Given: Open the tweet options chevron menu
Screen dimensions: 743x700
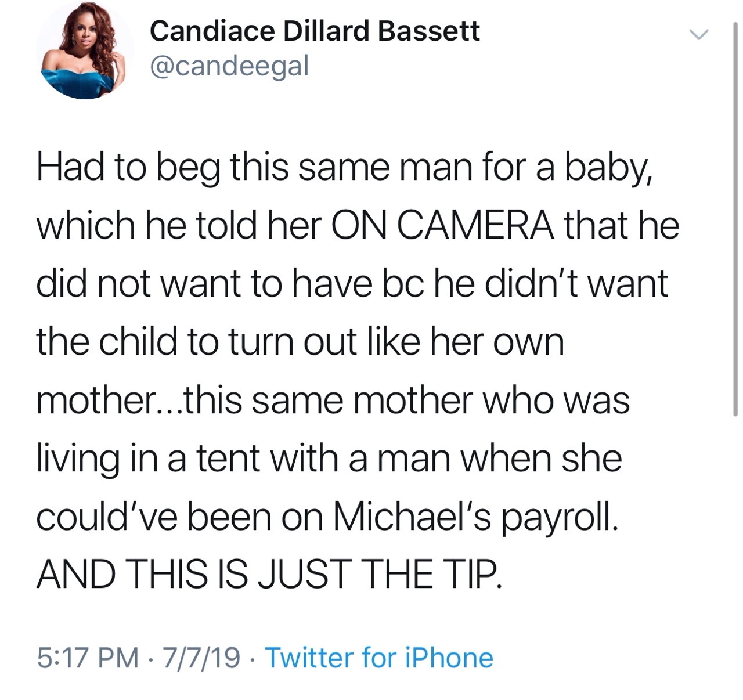Looking at the screenshot, I should pos(699,35).
